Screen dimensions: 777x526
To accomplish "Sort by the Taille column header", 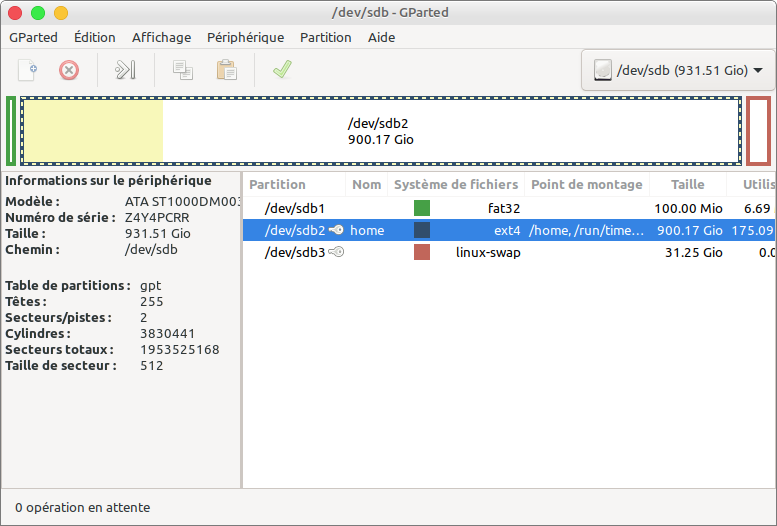I will pyautogui.click(x=688, y=184).
